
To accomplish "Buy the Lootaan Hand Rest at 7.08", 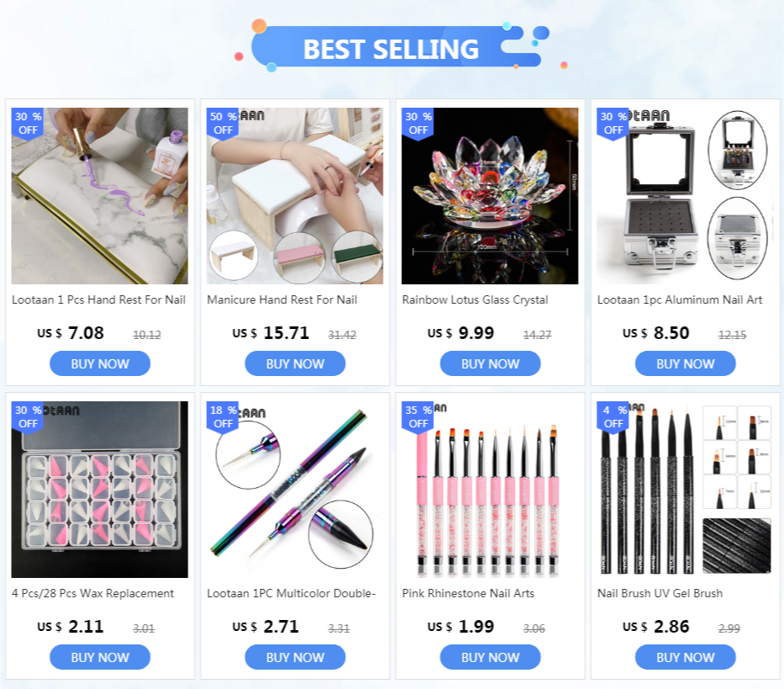I will 100,363.
